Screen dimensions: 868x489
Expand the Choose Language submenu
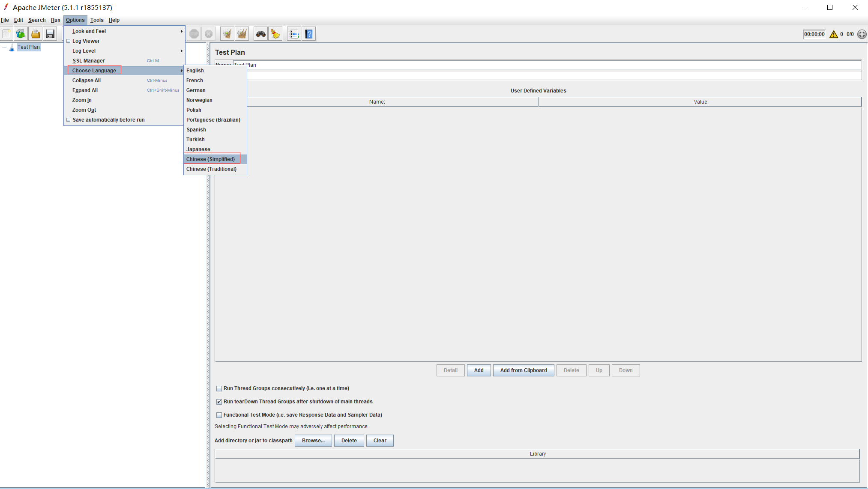click(124, 71)
